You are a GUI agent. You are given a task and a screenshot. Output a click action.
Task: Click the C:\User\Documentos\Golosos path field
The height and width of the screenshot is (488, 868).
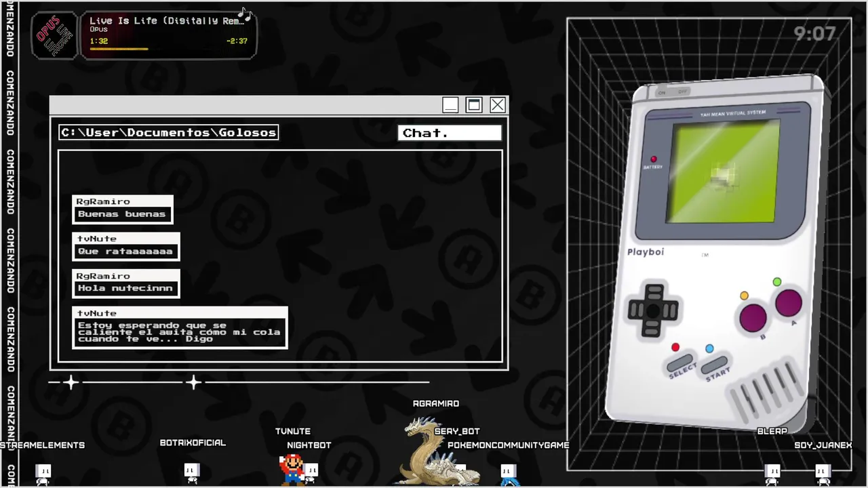168,132
